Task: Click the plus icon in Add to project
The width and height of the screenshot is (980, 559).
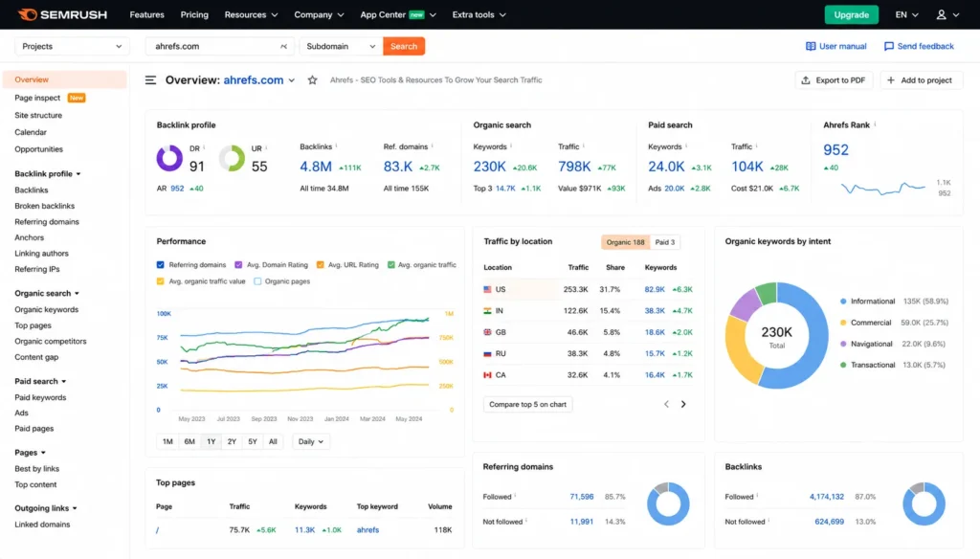Action: click(x=891, y=80)
